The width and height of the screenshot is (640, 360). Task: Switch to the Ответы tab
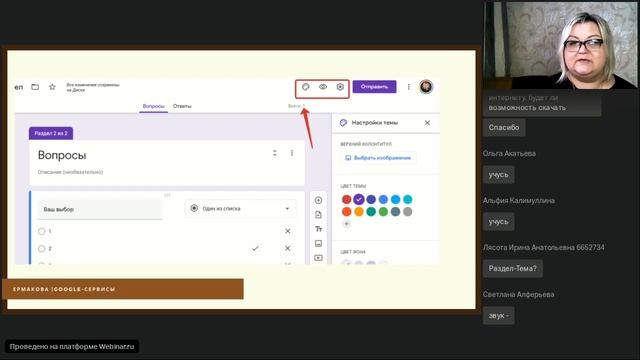tap(182, 106)
